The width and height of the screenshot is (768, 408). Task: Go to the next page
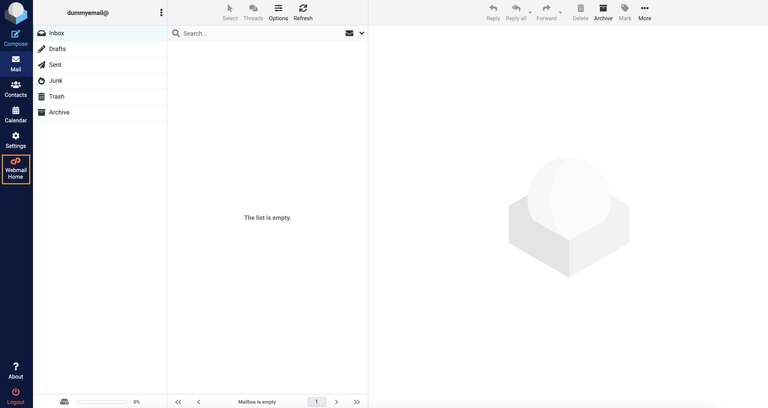pyautogui.click(x=336, y=402)
